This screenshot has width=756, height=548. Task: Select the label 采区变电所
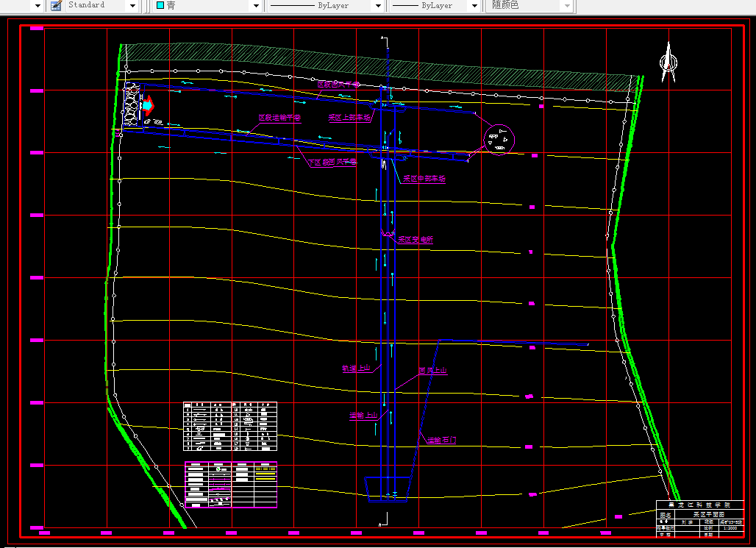tap(416, 240)
